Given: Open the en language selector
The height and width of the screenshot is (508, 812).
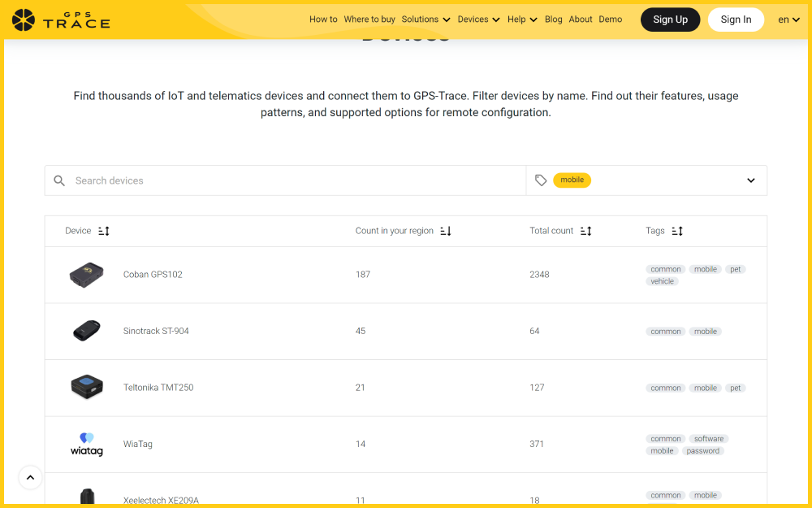Looking at the screenshot, I should click(x=788, y=20).
